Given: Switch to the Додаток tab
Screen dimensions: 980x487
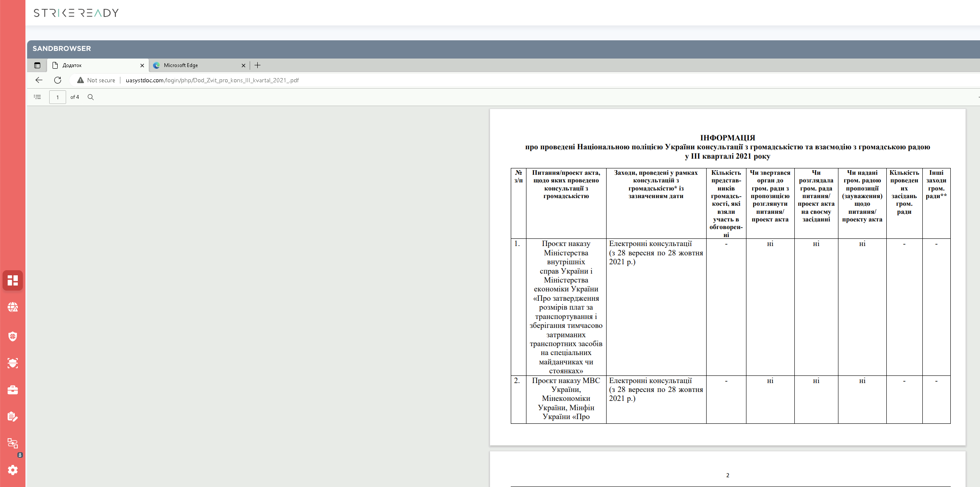Looking at the screenshot, I should point(98,65).
